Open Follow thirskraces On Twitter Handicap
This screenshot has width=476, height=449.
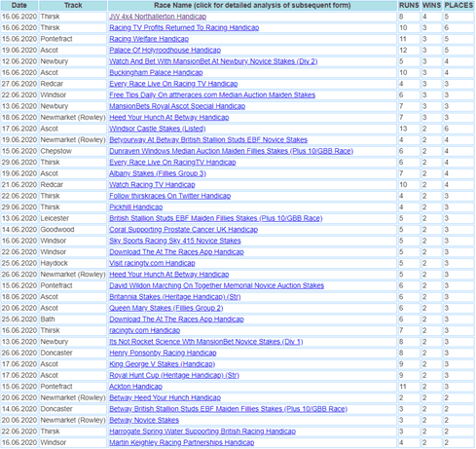pyautogui.click(x=170, y=196)
